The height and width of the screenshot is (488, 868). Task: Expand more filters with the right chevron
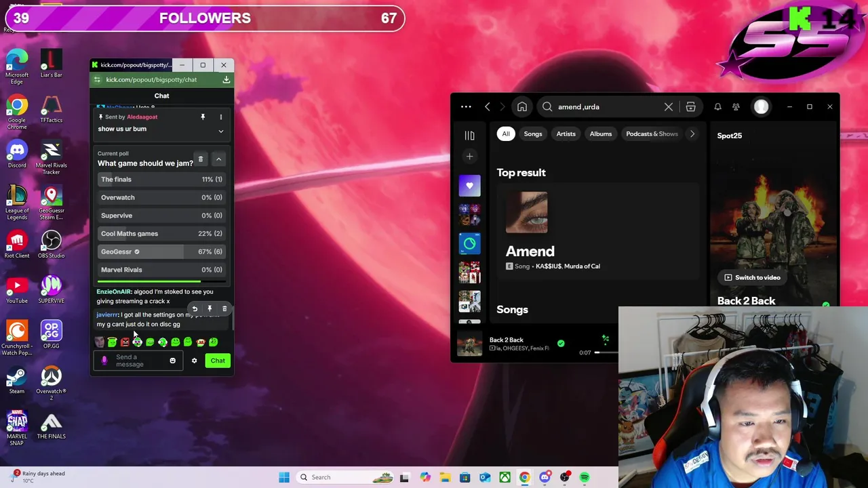pyautogui.click(x=692, y=134)
